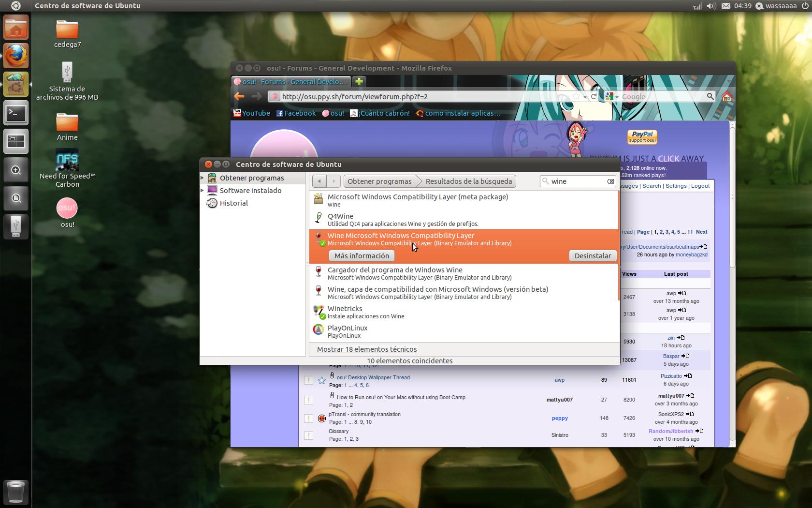Open the Anime desktop folder
812x508 pixels.
point(67,127)
